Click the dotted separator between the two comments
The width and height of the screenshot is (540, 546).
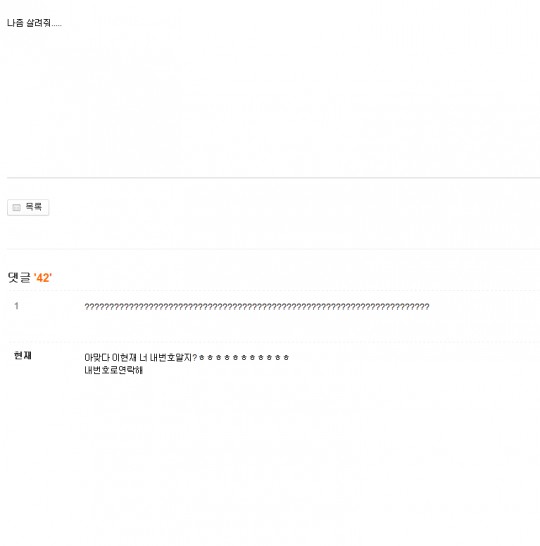click(273, 337)
